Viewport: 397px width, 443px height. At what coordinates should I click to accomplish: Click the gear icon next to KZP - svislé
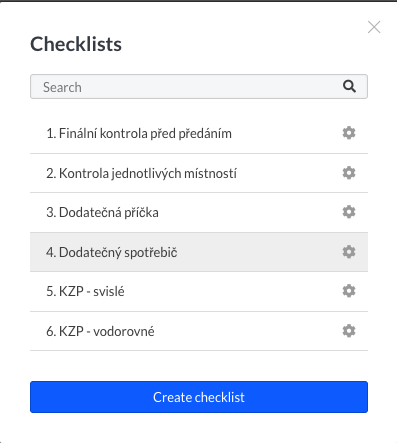(x=349, y=291)
